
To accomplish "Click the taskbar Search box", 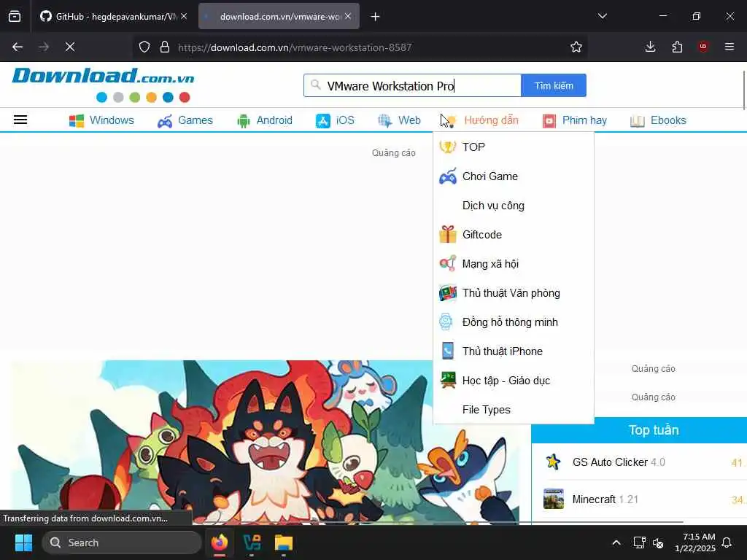I will (x=122, y=542).
